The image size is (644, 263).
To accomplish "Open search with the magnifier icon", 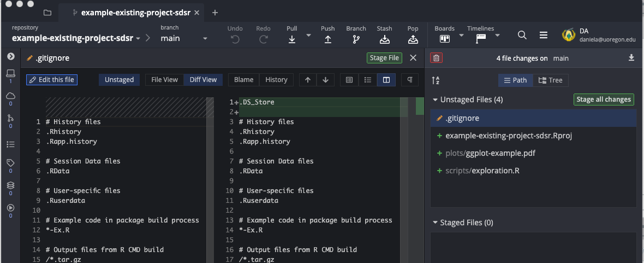I will [x=522, y=36].
